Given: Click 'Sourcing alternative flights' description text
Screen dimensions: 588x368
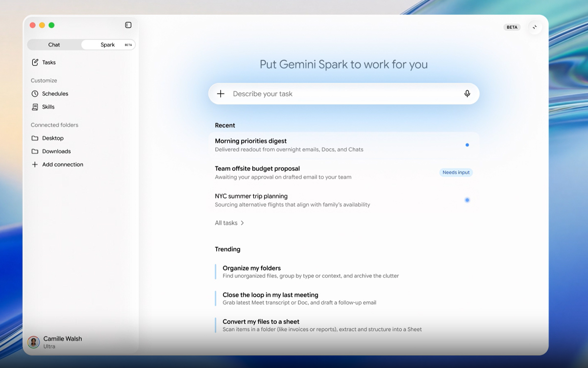Looking at the screenshot, I should [x=293, y=205].
